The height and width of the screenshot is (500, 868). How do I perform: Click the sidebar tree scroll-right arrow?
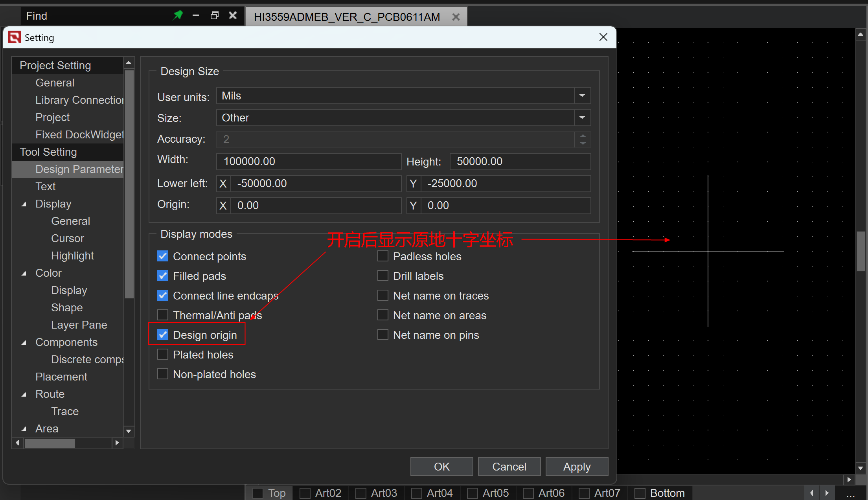point(117,443)
